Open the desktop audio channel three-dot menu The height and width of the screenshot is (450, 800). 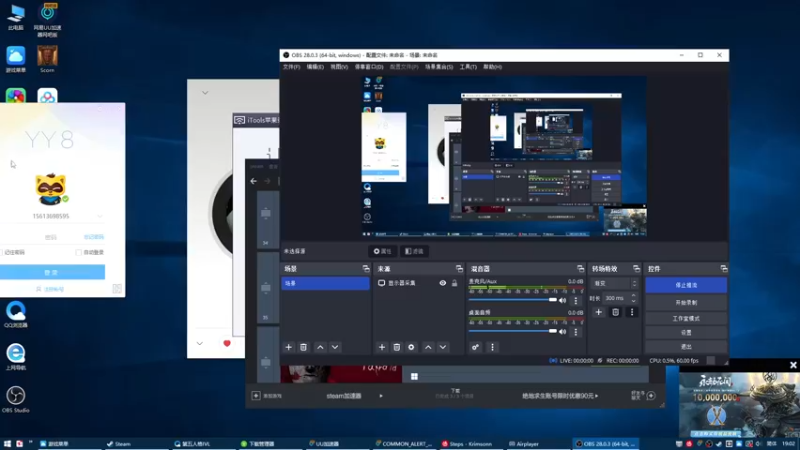pyautogui.click(x=576, y=332)
